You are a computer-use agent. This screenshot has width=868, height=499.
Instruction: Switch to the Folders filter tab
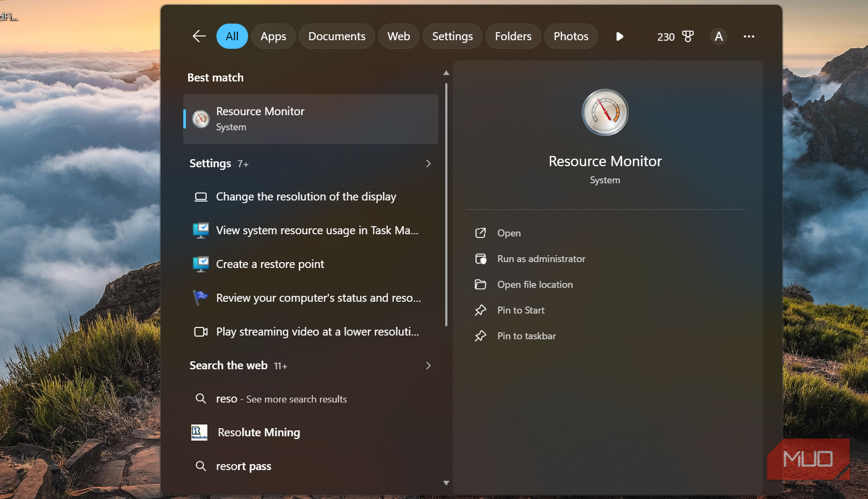point(513,36)
